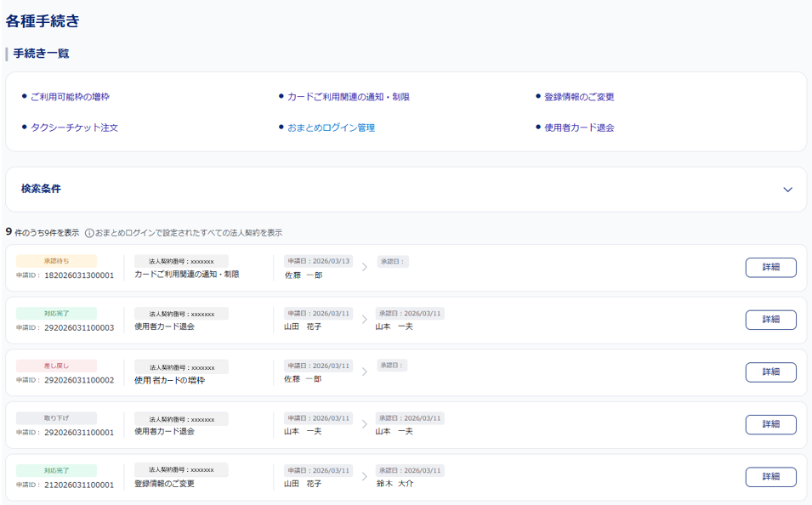Click 申請日 2026/03/13 date tag
This screenshot has height=505, width=812.
[319, 261]
